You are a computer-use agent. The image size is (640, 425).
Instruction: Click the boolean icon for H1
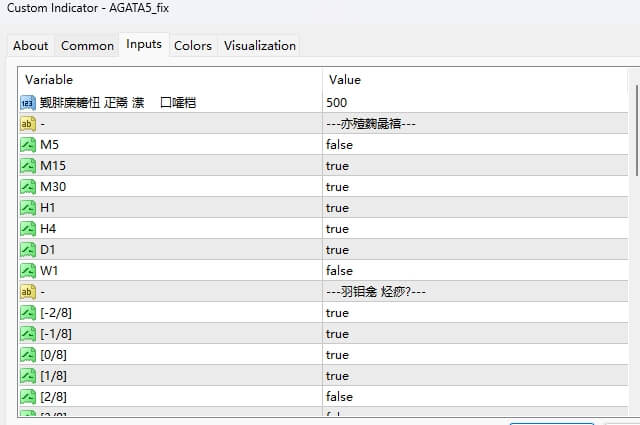point(28,208)
